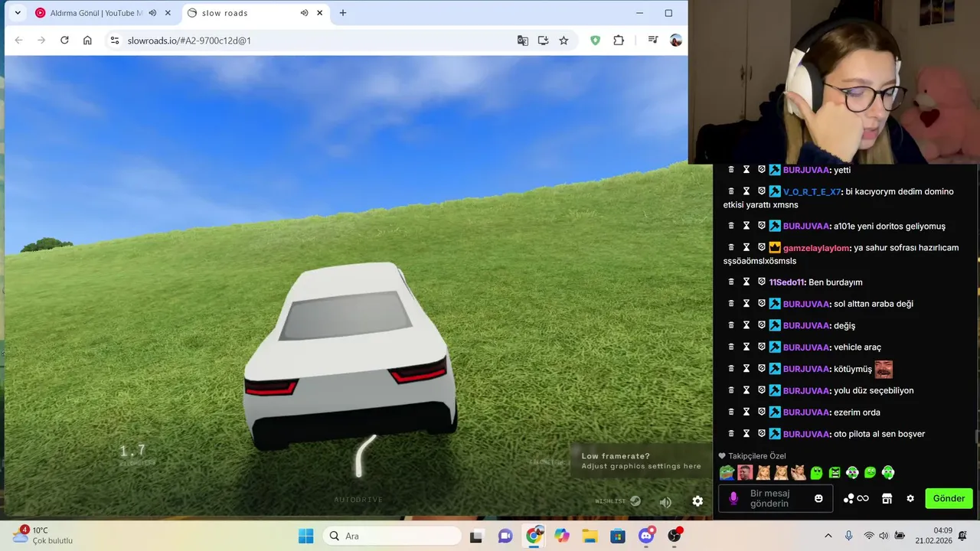Screen dimensions: 980x551
Task: View site information for slowroads.io
Action: point(114,41)
